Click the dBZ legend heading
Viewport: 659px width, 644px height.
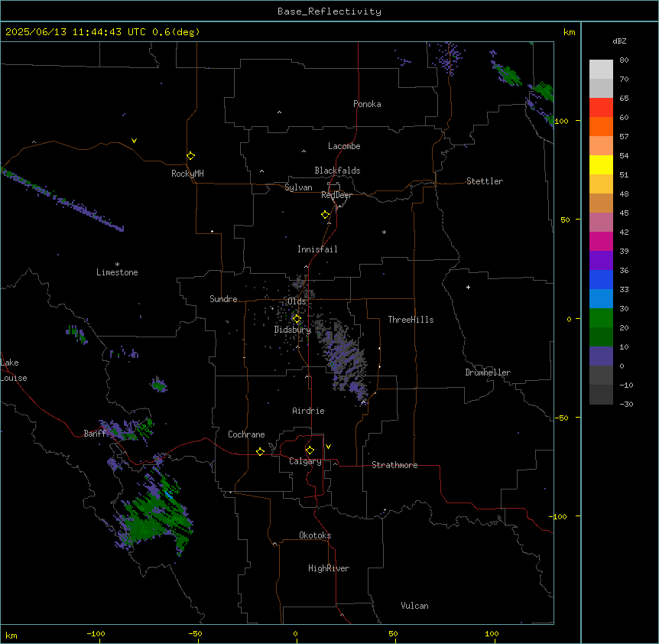(x=619, y=41)
